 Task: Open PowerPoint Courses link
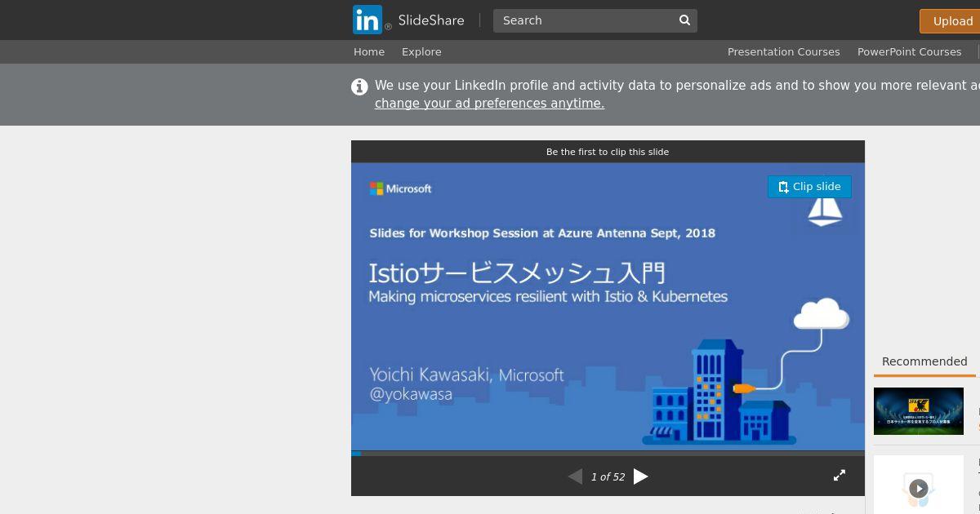pos(909,51)
